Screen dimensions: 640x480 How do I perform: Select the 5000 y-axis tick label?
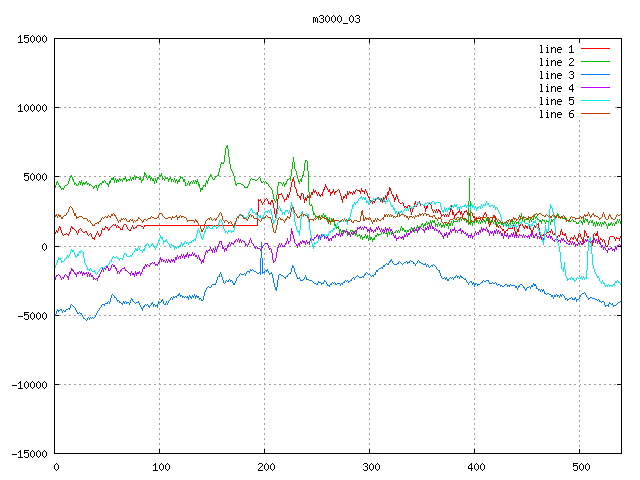point(35,177)
